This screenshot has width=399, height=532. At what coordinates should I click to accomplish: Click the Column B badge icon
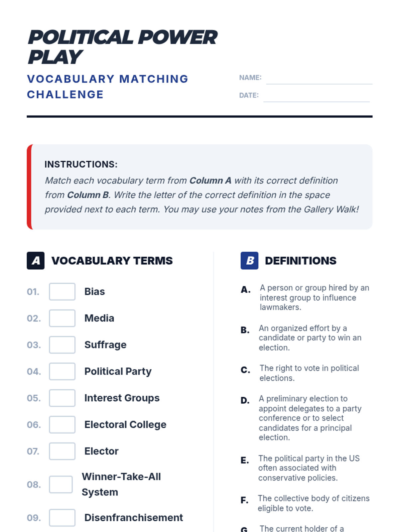pyautogui.click(x=249, y=261)
